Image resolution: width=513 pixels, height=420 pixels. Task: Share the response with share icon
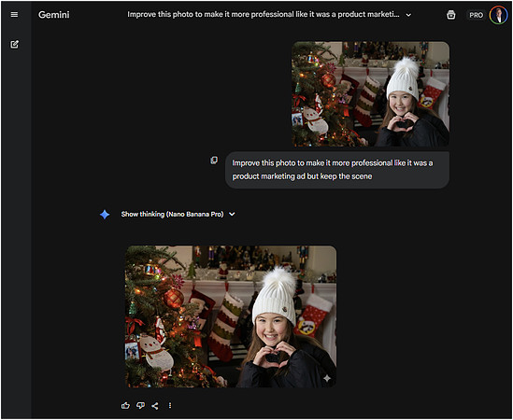click(x=155, y=406)
